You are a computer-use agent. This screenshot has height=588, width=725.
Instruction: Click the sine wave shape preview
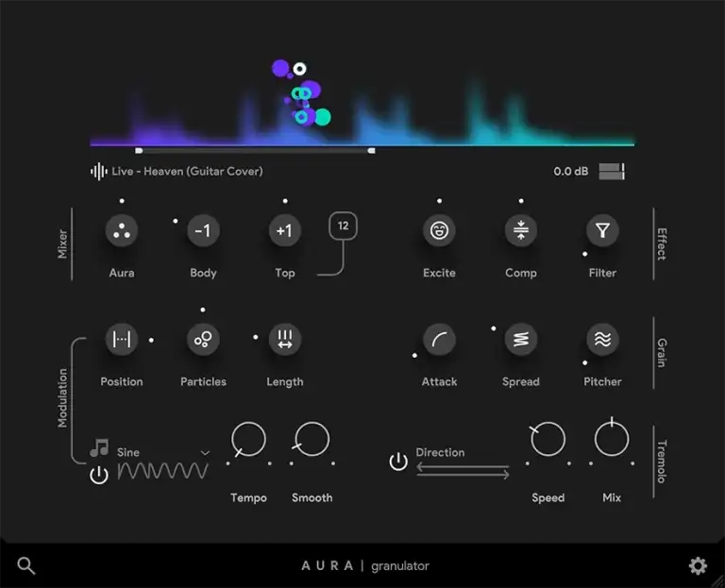tap(162, 471)
